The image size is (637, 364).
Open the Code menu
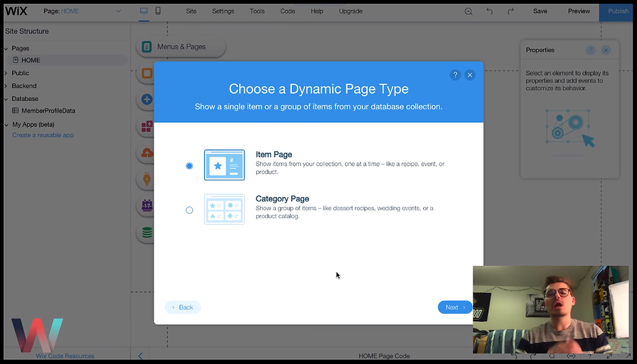pos(287,11)
